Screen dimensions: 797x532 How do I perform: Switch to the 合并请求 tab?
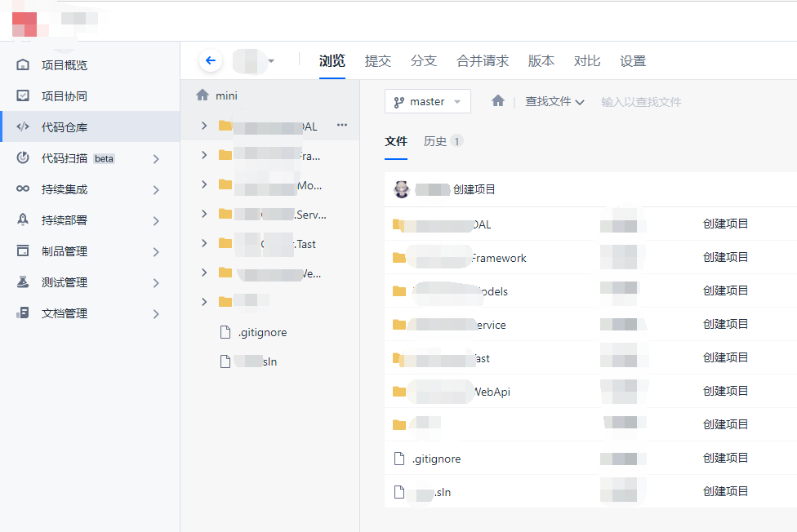482,61
